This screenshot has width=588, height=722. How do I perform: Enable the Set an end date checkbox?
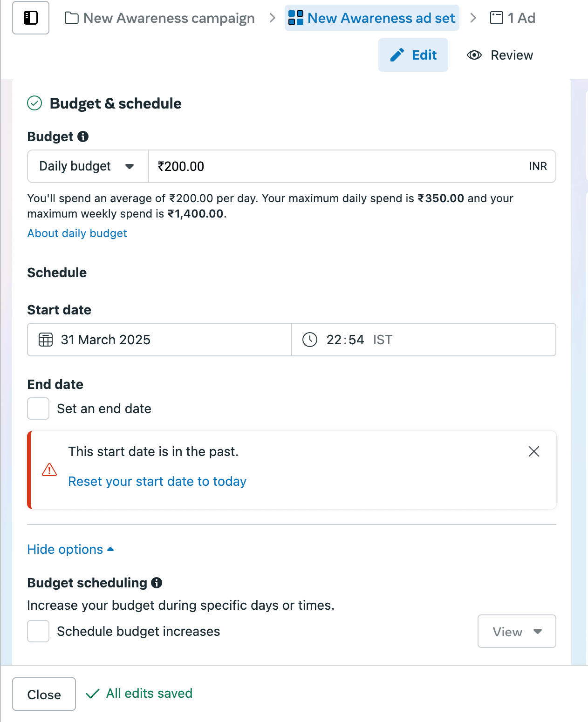[38, 409]
